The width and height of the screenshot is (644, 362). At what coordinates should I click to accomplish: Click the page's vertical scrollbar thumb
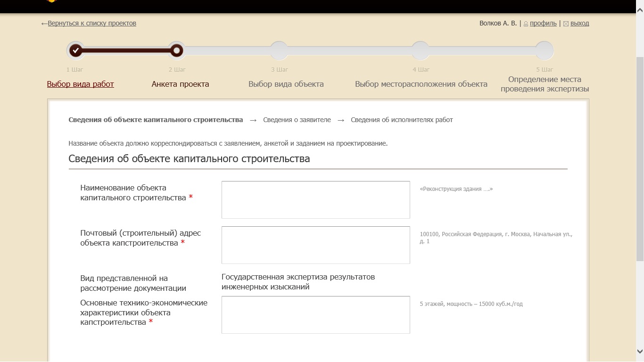[x=640, y=158]
